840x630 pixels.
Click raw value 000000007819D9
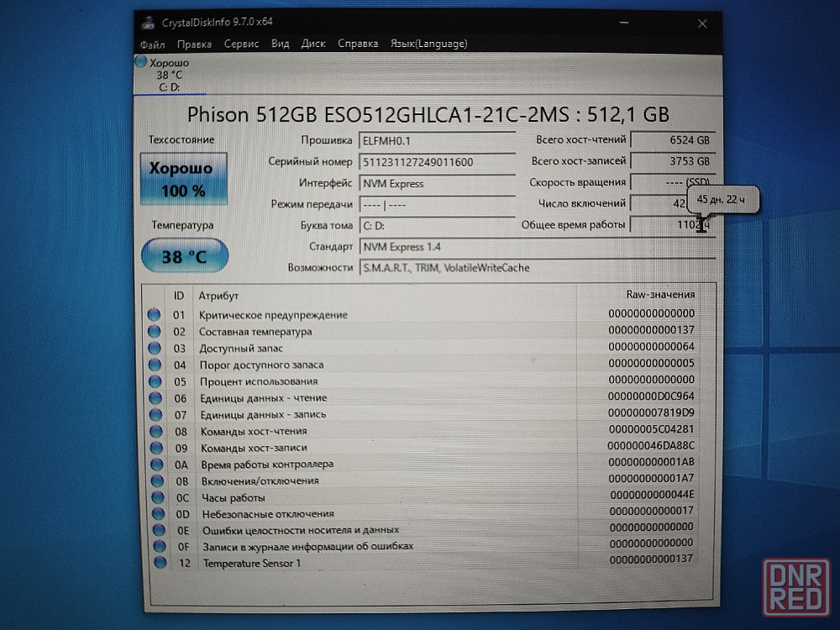click(x=651, y=413)
